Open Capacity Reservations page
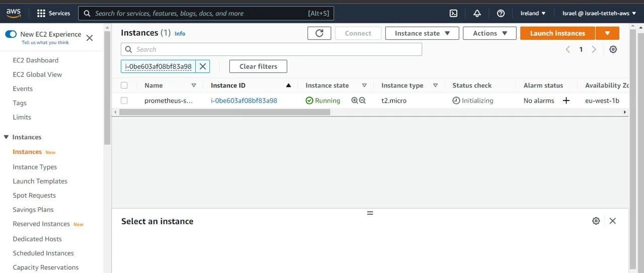644x273 pixels. [x=46, y=267]
